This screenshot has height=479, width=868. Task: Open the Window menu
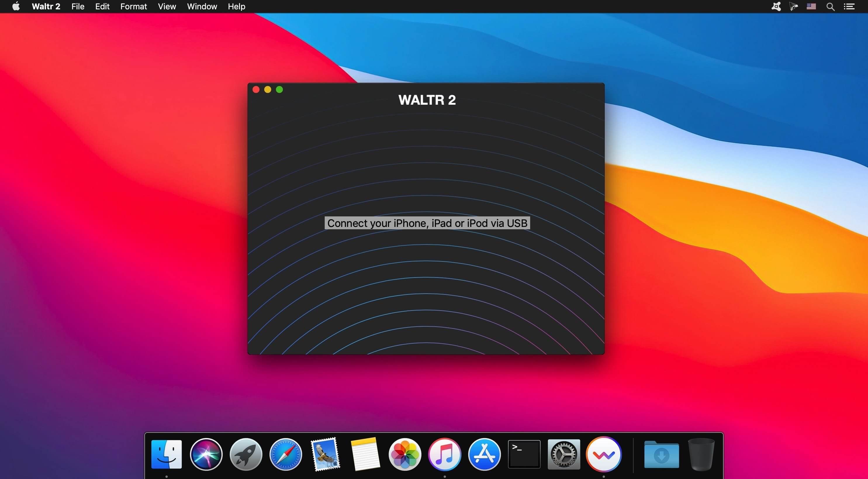[x=202, y=6]
